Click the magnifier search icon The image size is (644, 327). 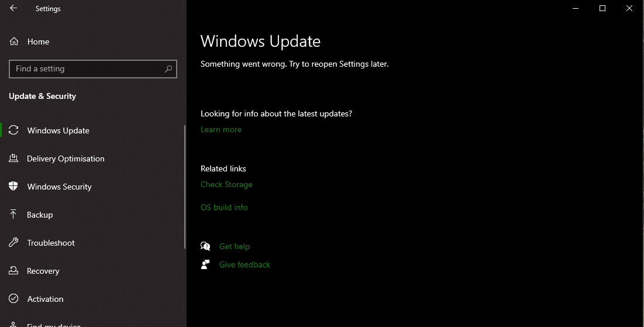(x=168, y=69)
